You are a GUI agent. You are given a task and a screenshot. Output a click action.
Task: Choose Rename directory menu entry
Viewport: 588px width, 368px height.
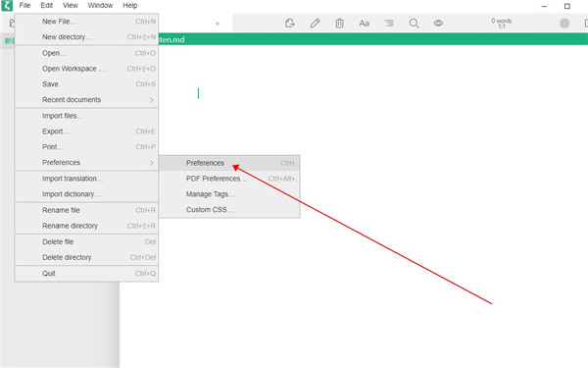click(x=86, y=226)
